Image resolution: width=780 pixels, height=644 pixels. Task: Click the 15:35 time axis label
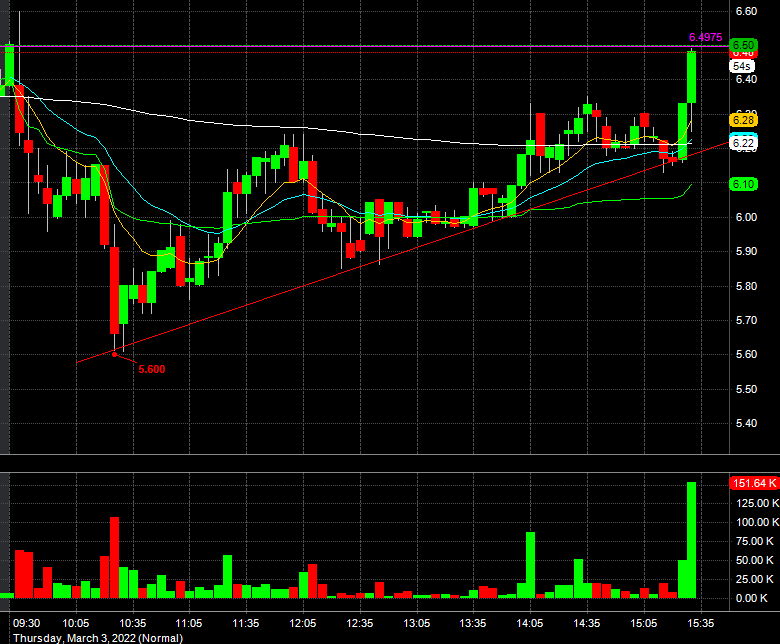[x=700, y=623]
